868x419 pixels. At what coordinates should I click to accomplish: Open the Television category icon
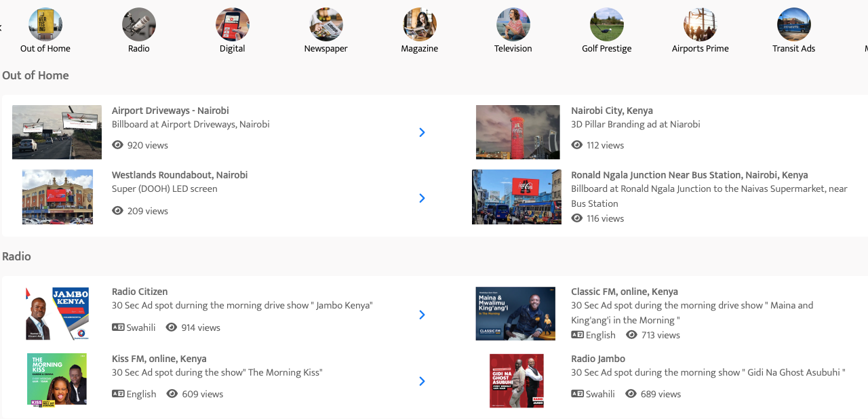[513, 24]
